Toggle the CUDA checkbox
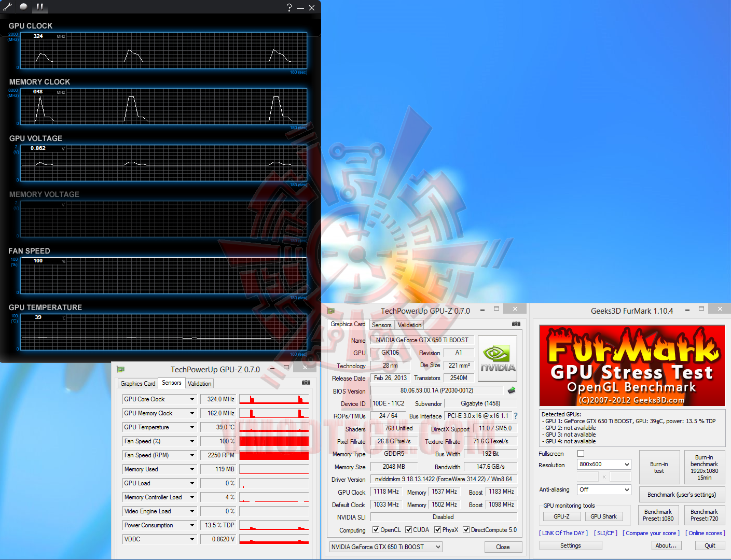Image resolution: width=731 pixels, height=560 pixels. (409, 530)
